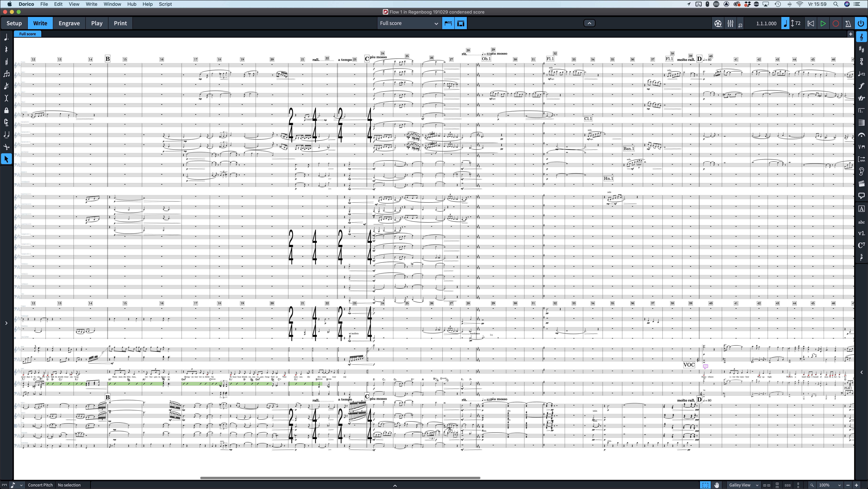Open the fingering tool
The height and width of the screenshot is (489, 868).
(861, 257)
